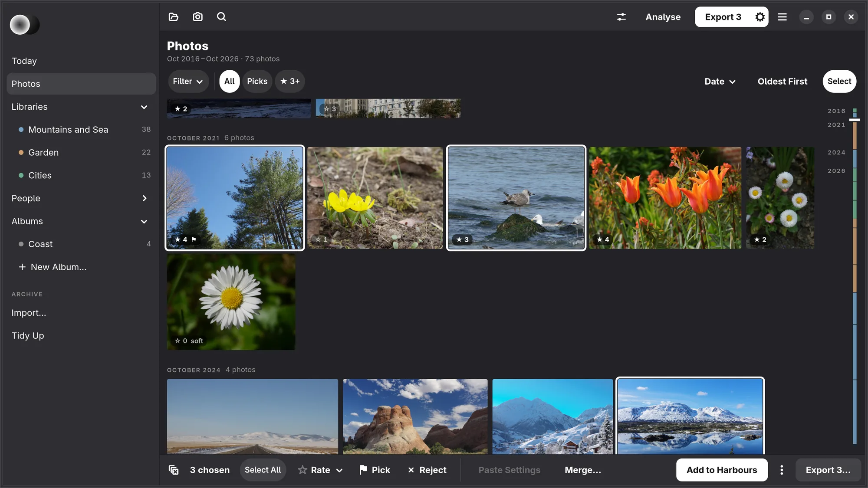This screenshot has width=868, height=488.
Task: Open the Coast album
Action: tap(81, 244)
